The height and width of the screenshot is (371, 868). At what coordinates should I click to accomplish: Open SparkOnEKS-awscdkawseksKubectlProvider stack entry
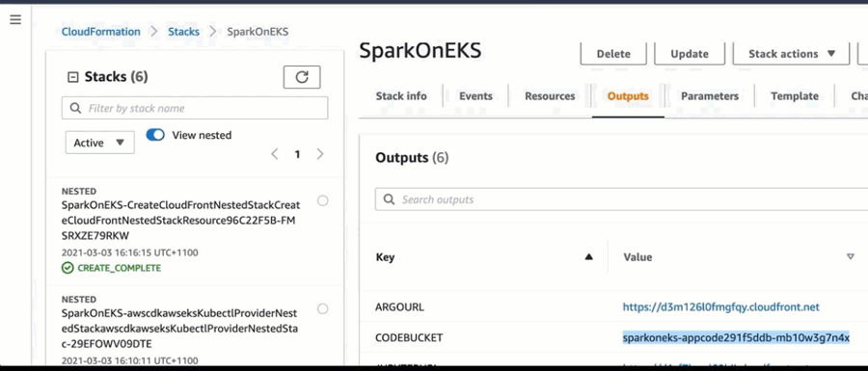tap(180, 329)
